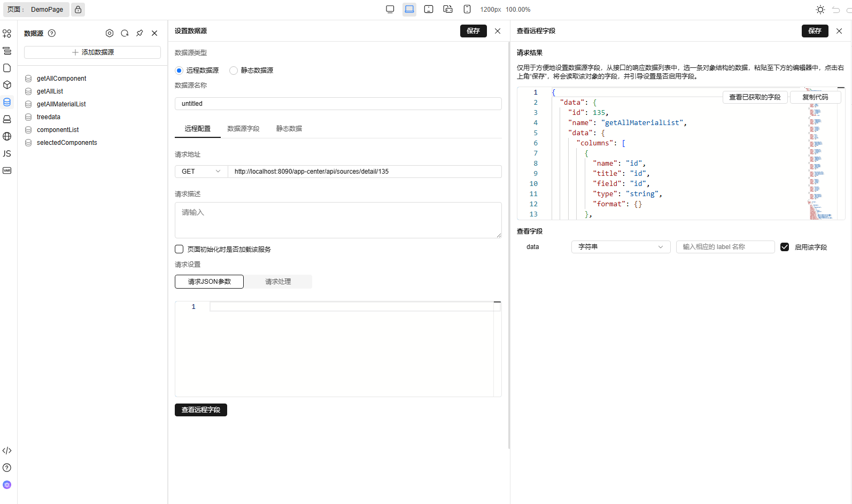Screen dimensions: 852x504
Task: Open the globe internationalization icon
Action: click(7, 136)
